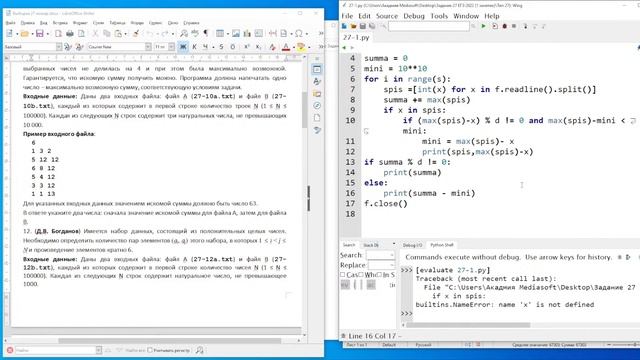Click the Open folder icon in Wing toolbar
This screenshot has width=640, height=360.
[x=353, y=26]
